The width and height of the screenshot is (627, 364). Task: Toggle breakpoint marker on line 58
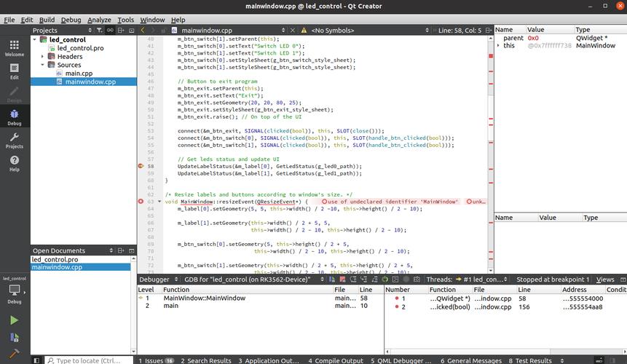[141, 166]
